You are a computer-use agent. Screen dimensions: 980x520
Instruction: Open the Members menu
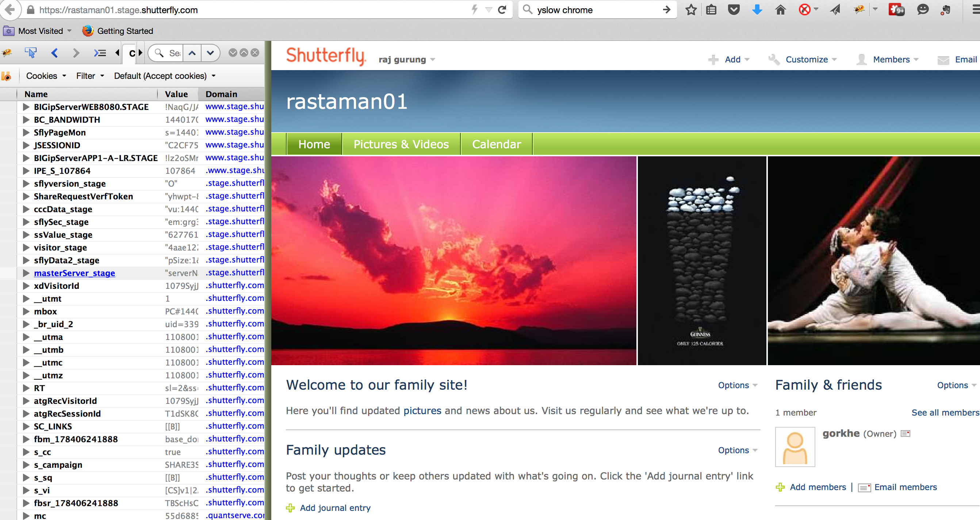[x=888, y=60]
